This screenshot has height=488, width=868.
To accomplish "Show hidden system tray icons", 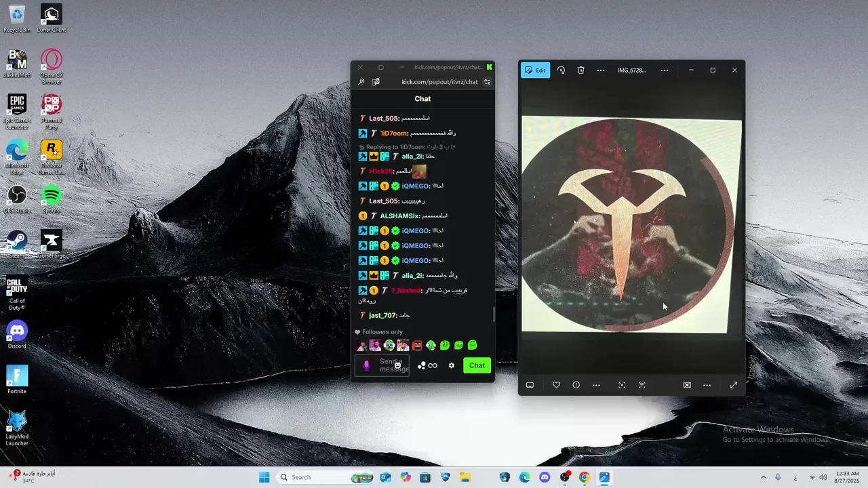I will coord(764,477).
